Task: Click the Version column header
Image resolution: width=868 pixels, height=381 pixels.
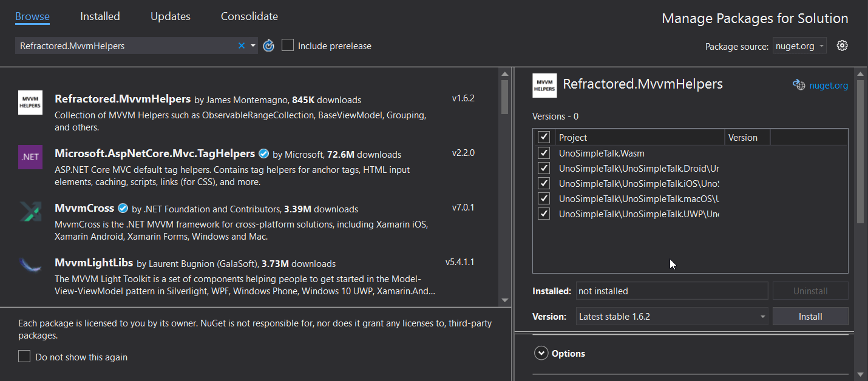Action: click(x=747, y=137)
